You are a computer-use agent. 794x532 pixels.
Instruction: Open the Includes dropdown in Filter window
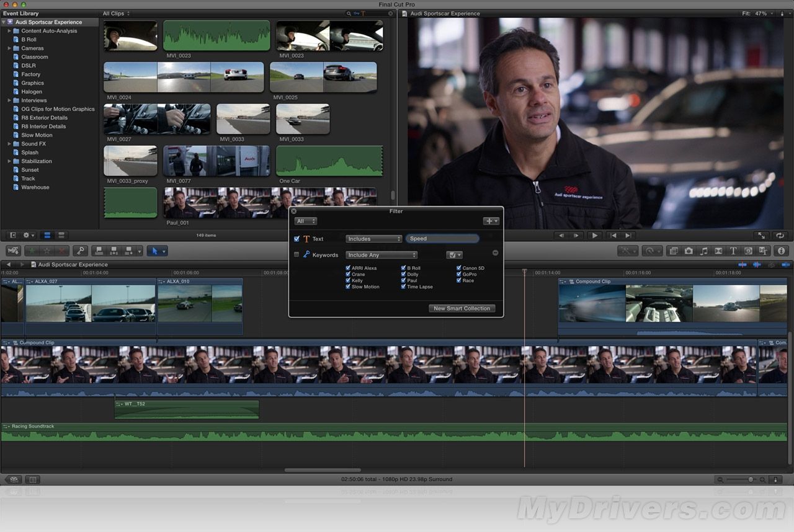click(373, 238)
